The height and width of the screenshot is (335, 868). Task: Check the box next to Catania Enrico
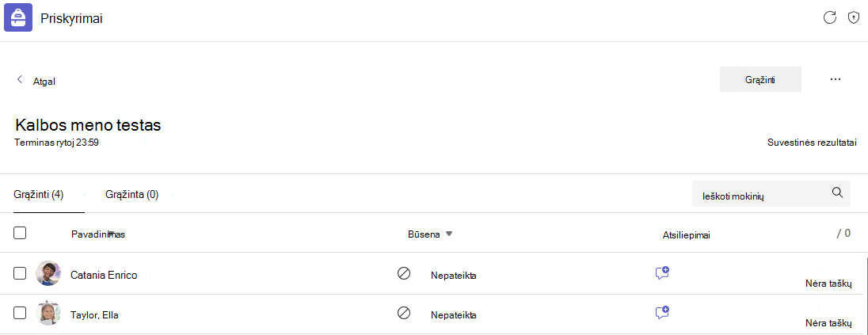pyautogui.click(x=20, y=273)
